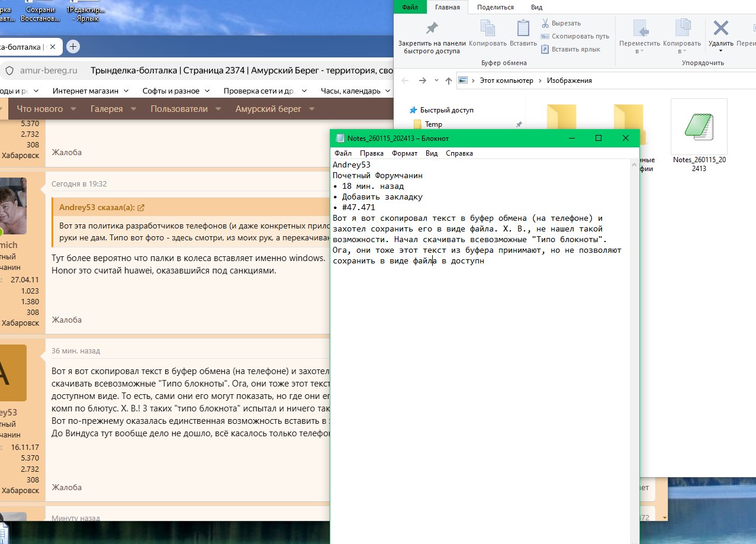The width and height of the screenshot is (756, 544).
Task: Click the Copy icon in Explorer ribbon
Action: click(x=487, y=28)
